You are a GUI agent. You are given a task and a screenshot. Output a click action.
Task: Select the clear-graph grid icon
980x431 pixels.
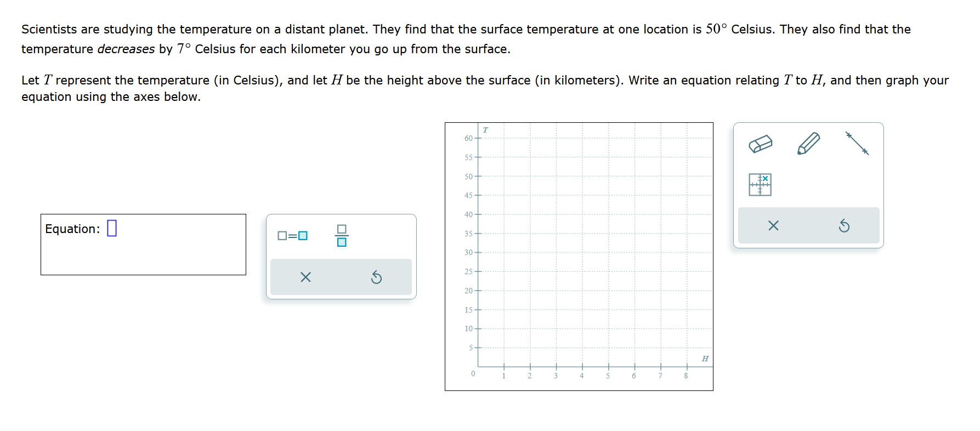760,185
